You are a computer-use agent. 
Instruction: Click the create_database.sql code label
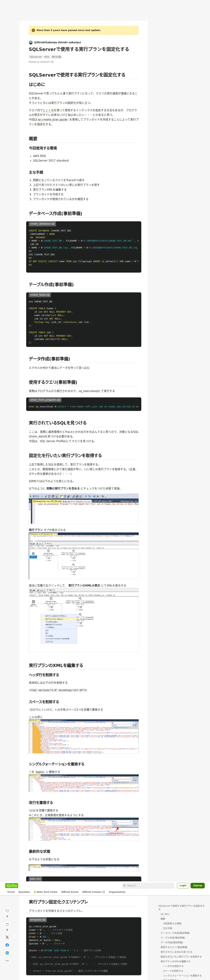tap(42, 224)
